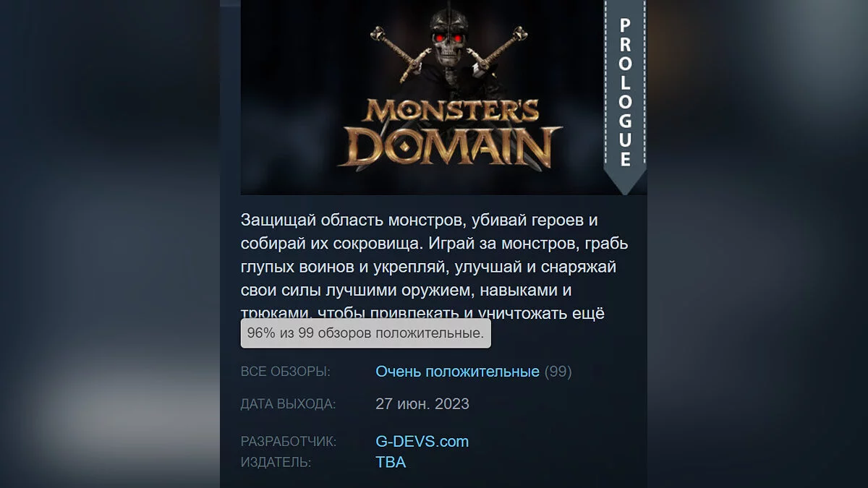Open developer G-DEVS.com link
Image resolution: width=868 pixels, height=488 pixels.
(x=422, y=441)
